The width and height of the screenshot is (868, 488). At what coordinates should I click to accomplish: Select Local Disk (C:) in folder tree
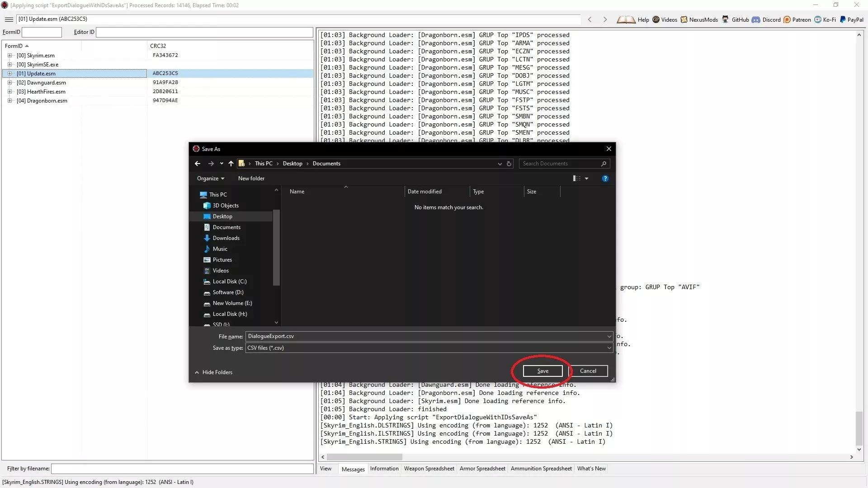click(x=230, y=282)
